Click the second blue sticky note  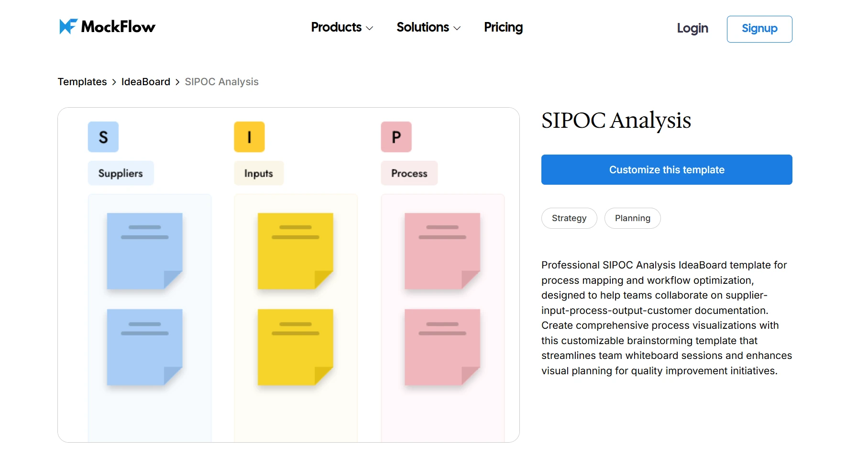coord(144,347)
